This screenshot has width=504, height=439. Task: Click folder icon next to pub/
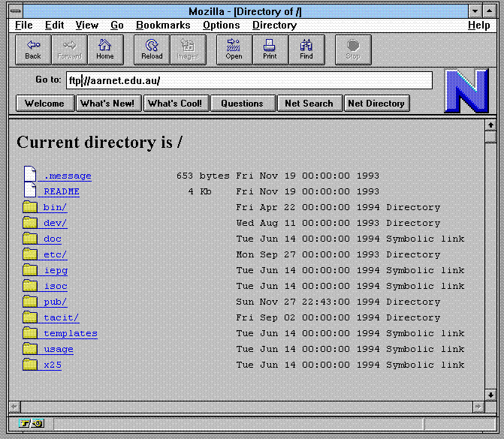[x=30, y=301]
